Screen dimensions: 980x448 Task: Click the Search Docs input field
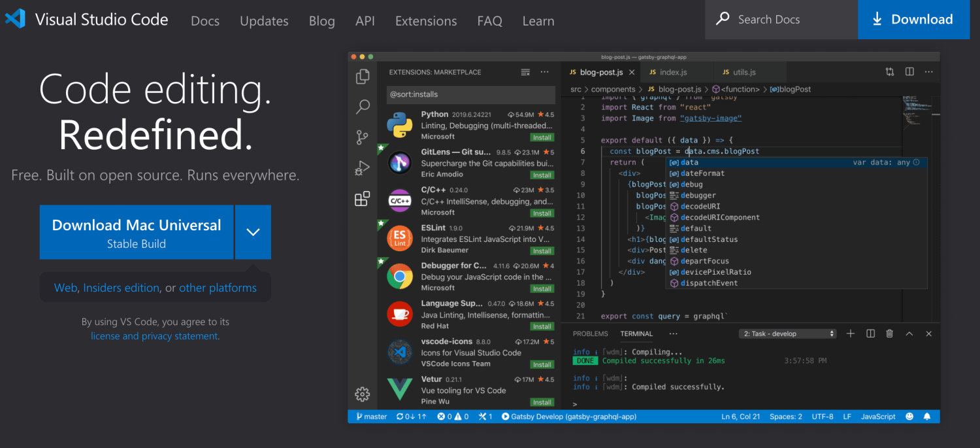click(781, 20)
